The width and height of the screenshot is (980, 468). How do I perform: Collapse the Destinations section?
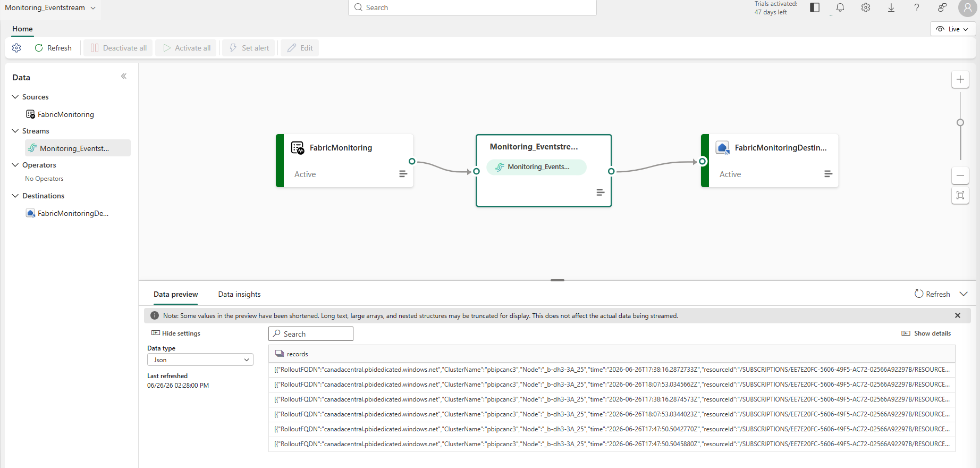coord(15,196)
